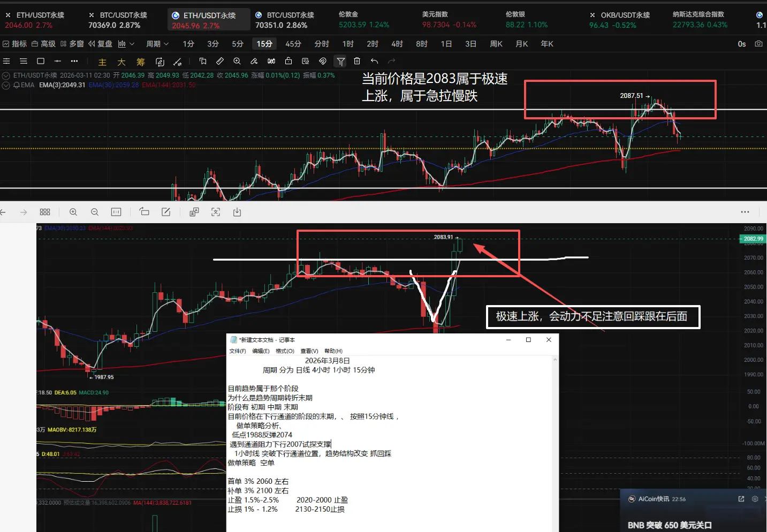
Task: Open the 高级 advanced tools
Action: (x=43, y=44)
